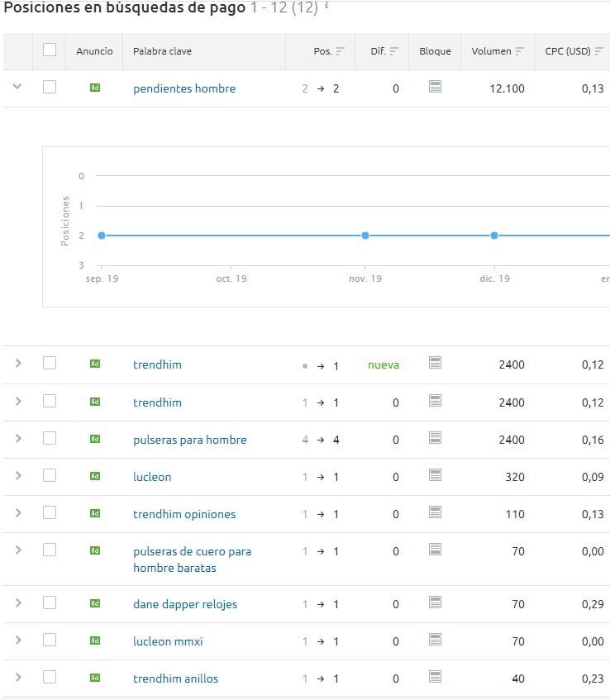Click the green nueva label in the trendhim row
The width and height of the screenshot is (610, 700).
tap(384, 365)
